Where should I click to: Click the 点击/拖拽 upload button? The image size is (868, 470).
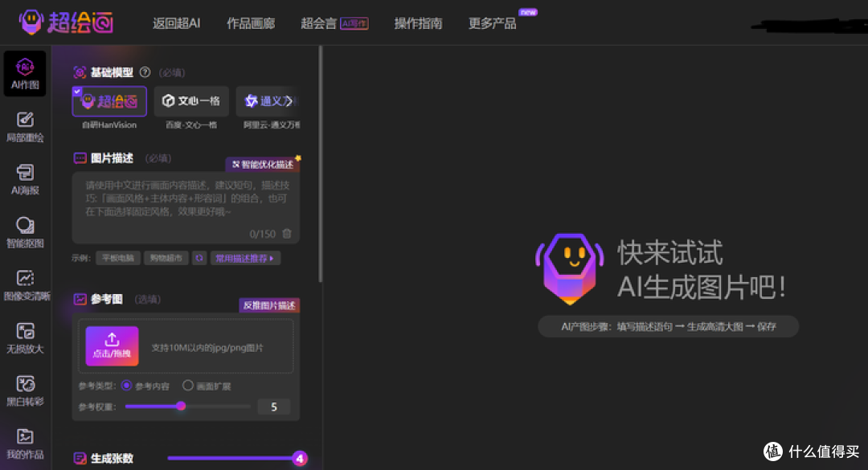pyautogui.click(x=112, y=346)
